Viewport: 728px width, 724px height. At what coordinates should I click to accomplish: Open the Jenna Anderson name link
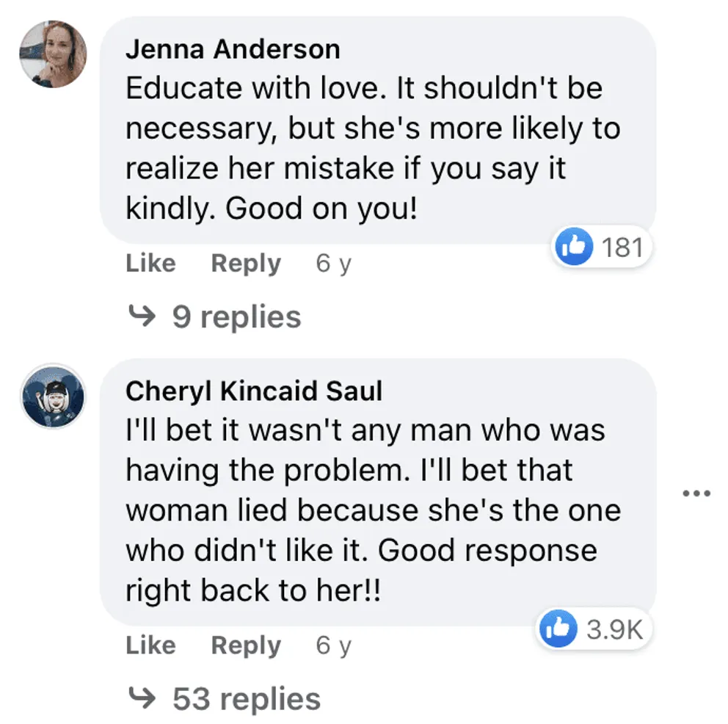click(x=233, y=48)
